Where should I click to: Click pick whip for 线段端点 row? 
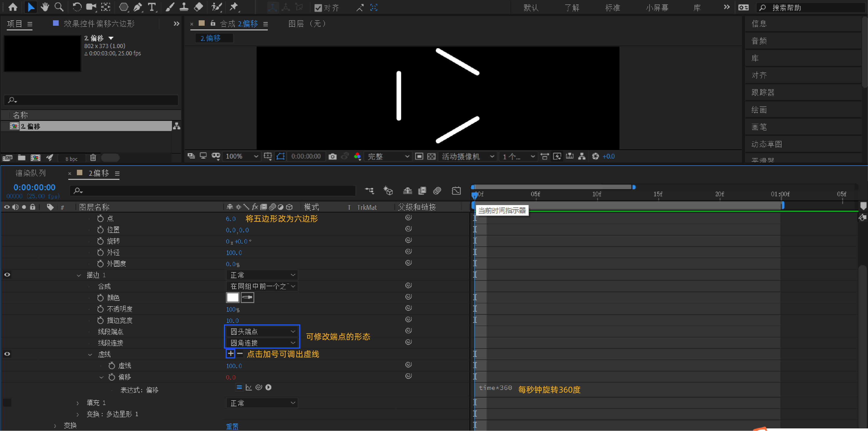[x=408, y=331]
